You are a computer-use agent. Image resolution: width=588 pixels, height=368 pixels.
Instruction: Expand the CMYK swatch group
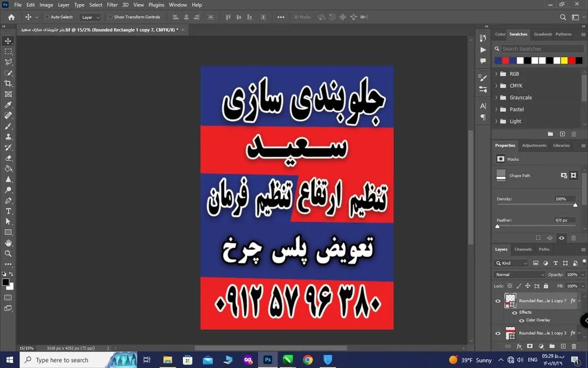[x=496, y=85]
